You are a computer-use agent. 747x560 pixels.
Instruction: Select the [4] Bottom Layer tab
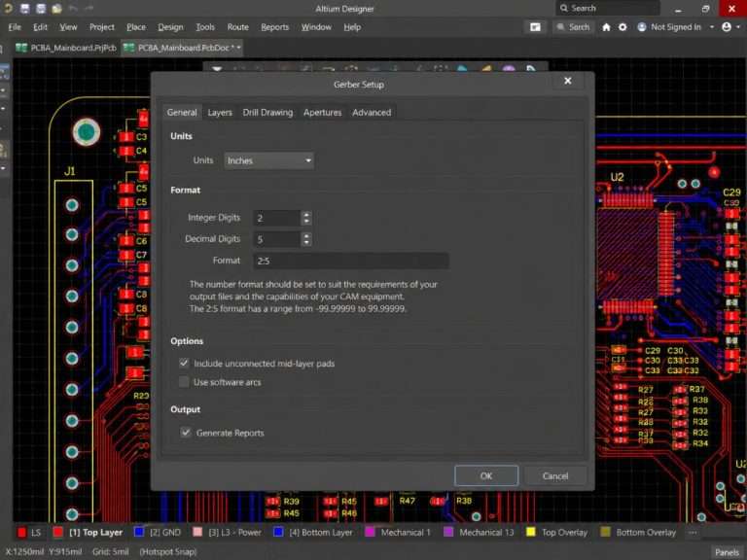(x=313, y=533)
